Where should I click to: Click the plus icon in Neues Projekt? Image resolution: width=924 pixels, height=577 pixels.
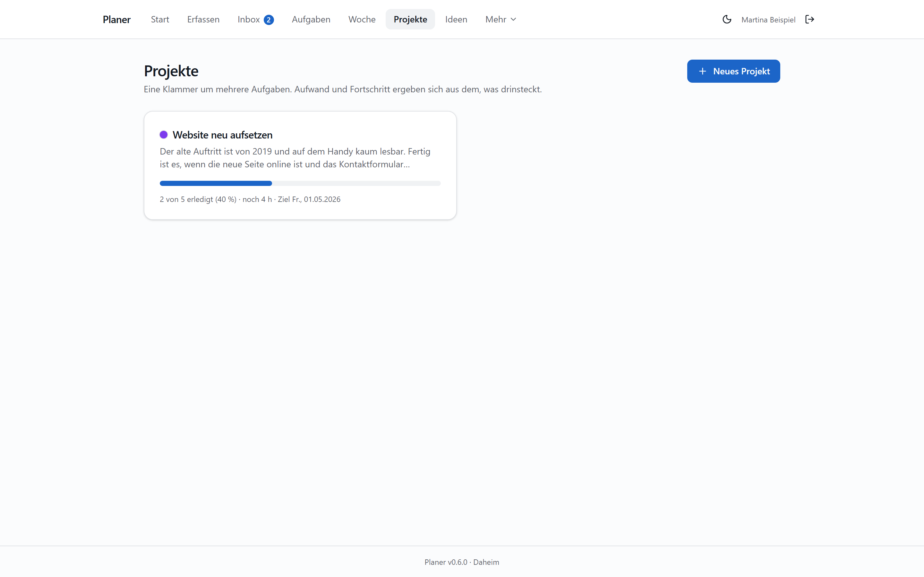pyautogui.click(x=702, y=71)
